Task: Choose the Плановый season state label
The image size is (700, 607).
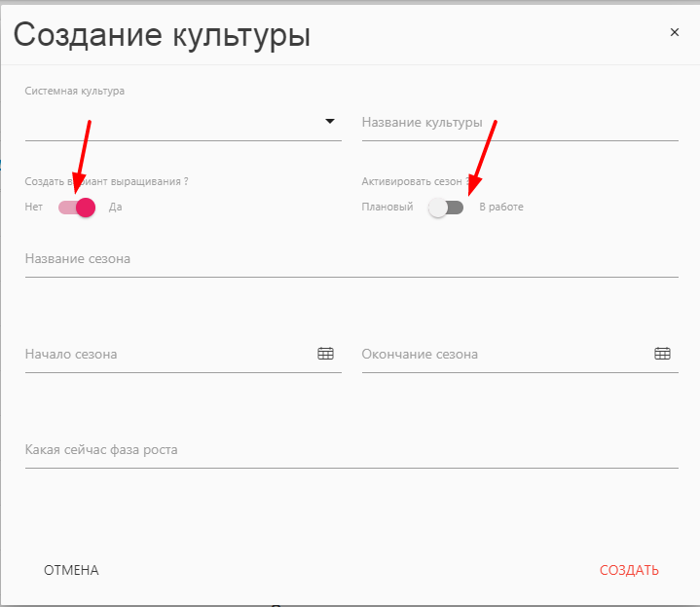Action: 387,207
